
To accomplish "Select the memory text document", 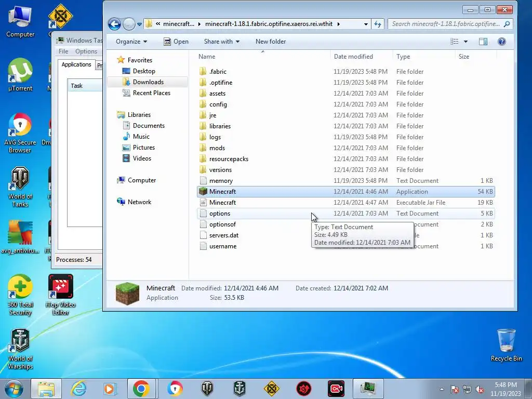I will [x=345, y=180].
